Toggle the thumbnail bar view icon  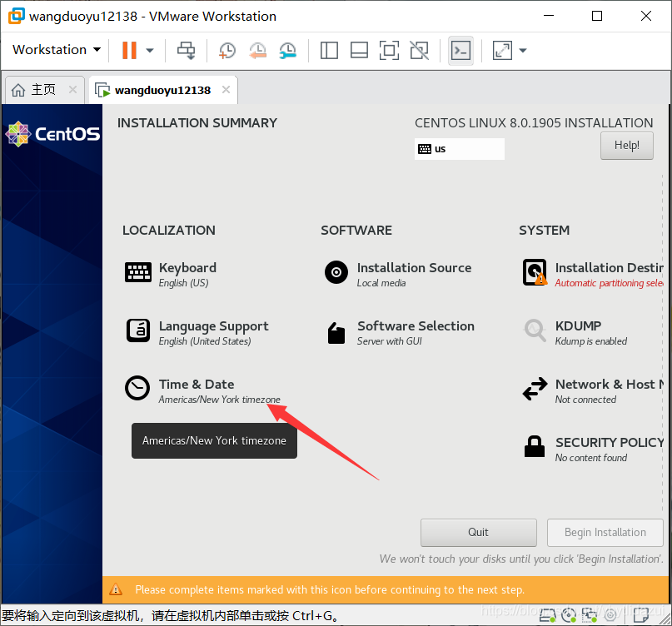[359, 51]
